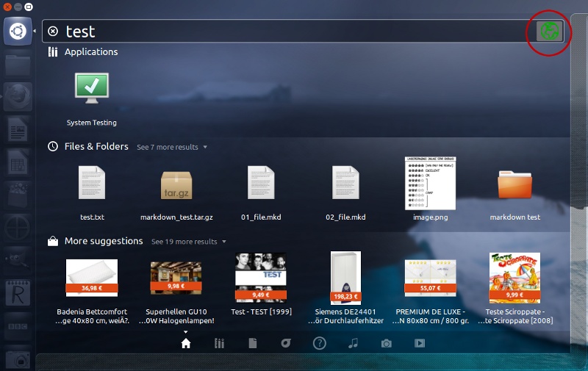Open the 01_file.mkd document
The image size is (588, 371).
261,184
